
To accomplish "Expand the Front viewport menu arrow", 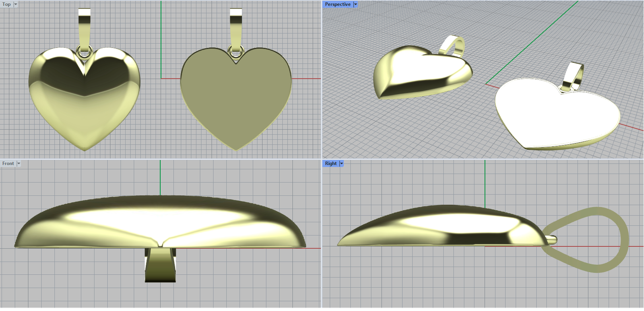I will (x=19, y=164).
